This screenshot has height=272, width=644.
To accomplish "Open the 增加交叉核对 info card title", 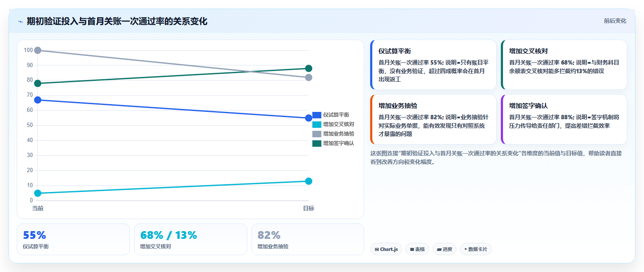I will [x=528, y=51].
